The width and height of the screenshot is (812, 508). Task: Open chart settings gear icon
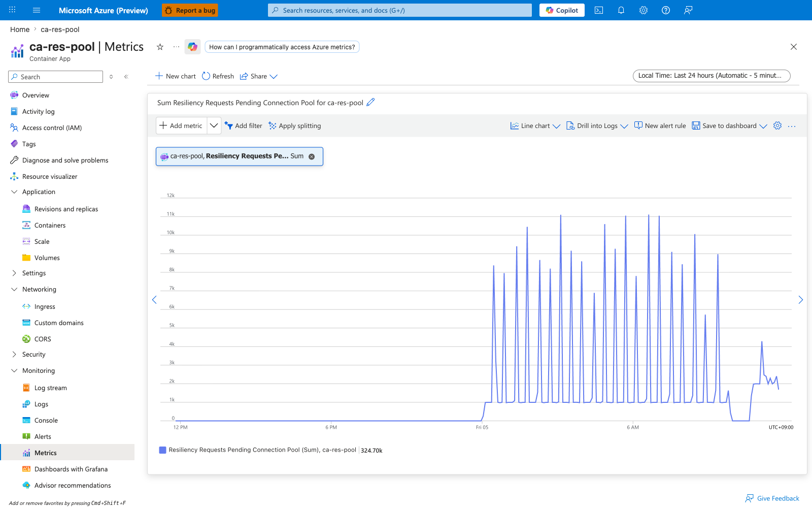(x=777, y=125)
